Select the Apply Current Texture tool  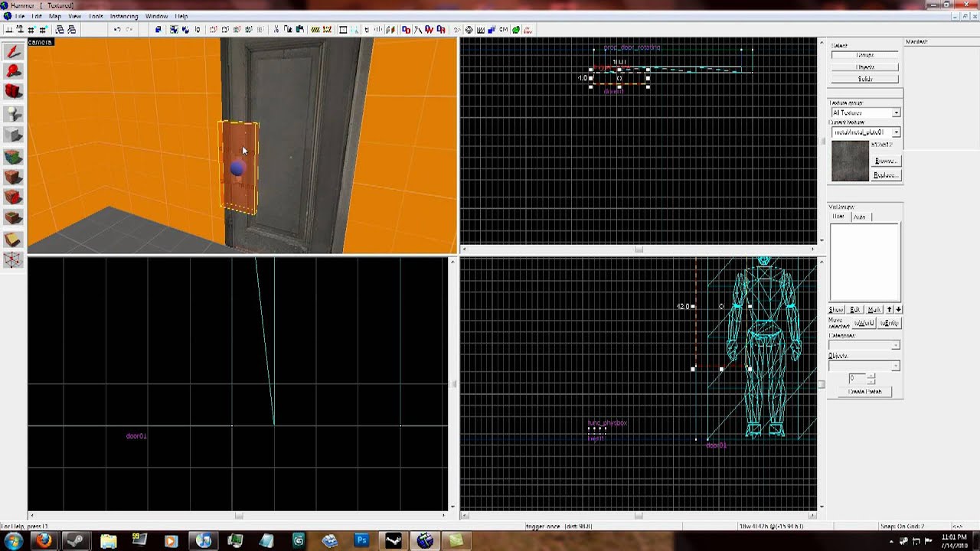coord(13,178)
